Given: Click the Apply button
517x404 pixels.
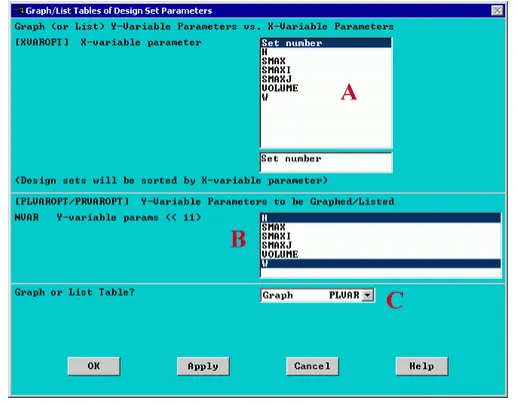Looking at the screenshot, I should [203, 366].
